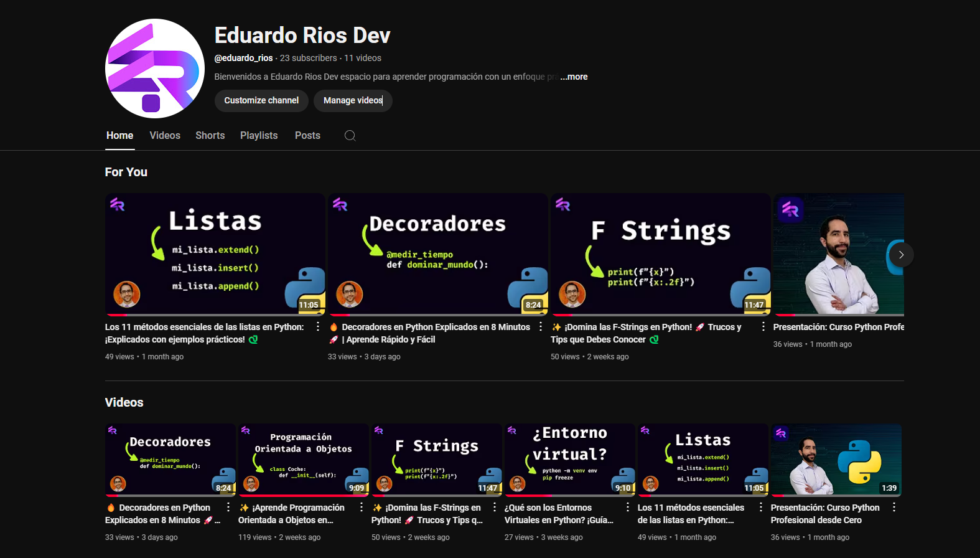Open title Los 11 métodos esenciales in For You
The width and height of the screenshot is (980, 558).
click(205, 333)
